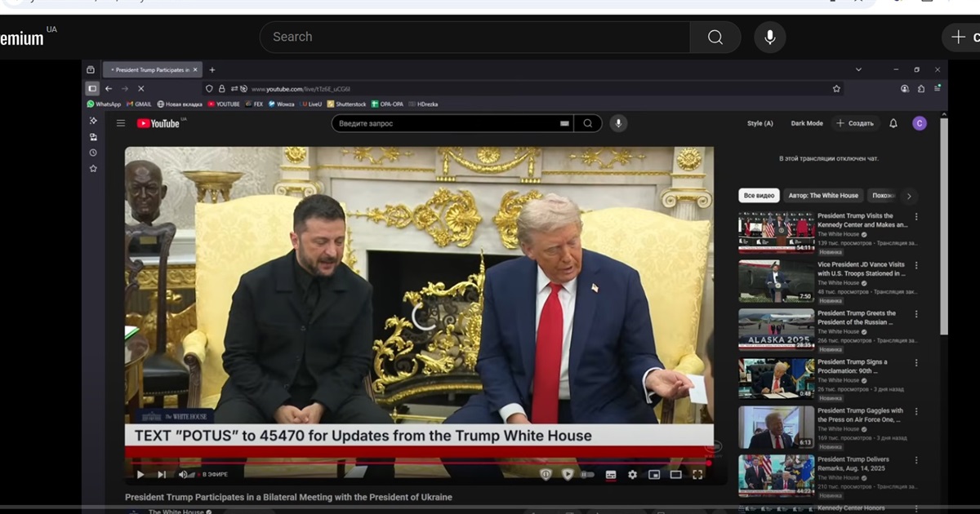Open the browser extensions puzzle icon
Screen dimensions: 980x514
(921, 88)
